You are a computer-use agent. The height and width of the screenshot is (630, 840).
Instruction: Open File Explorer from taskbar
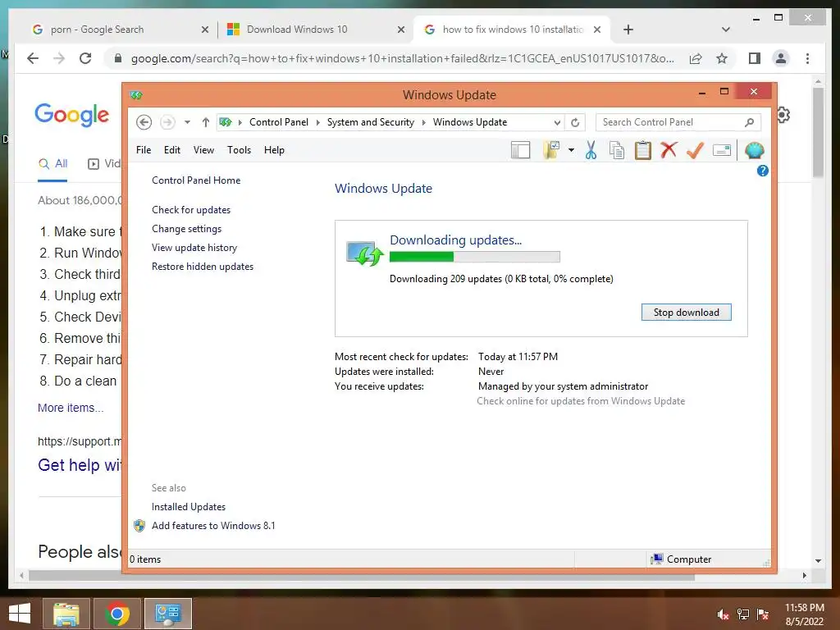pos(66,614)
